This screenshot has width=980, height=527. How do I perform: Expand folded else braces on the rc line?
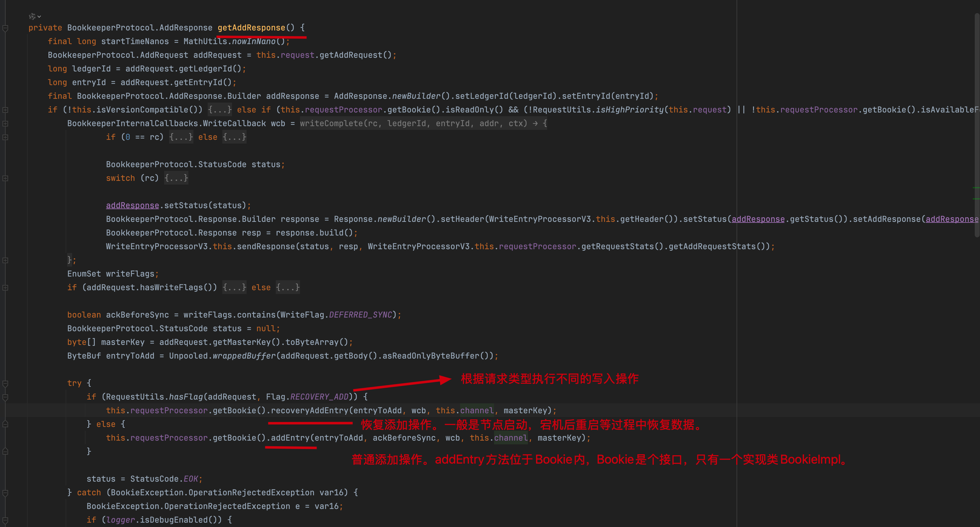pos(234,137)
